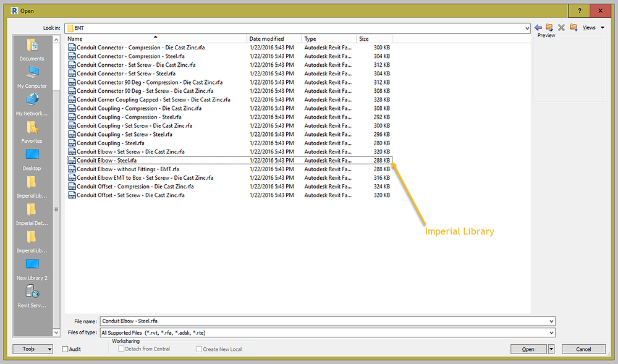The width and height of the screenshot is (618, 364).
Task: Sort by Date modified column header
Action: [274, 38]
